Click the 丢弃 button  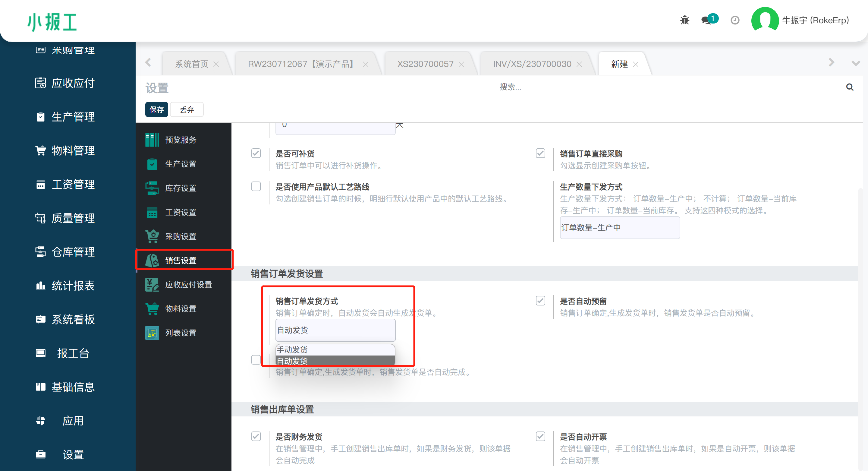point(187,109)
